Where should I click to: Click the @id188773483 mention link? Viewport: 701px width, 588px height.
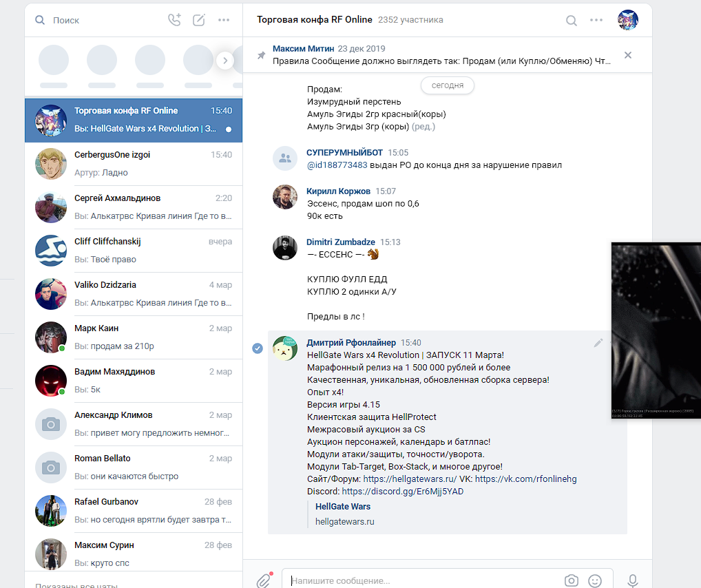click(x=337, y=165)
